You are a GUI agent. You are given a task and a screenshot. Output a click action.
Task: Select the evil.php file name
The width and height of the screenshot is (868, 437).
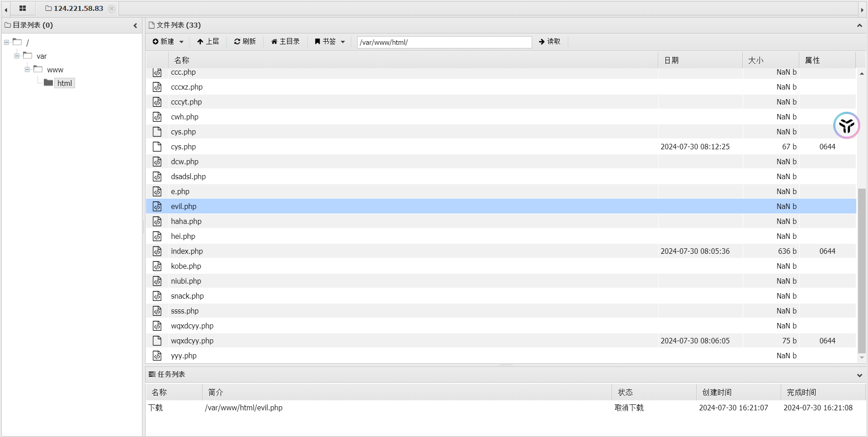tap(184, 206)
